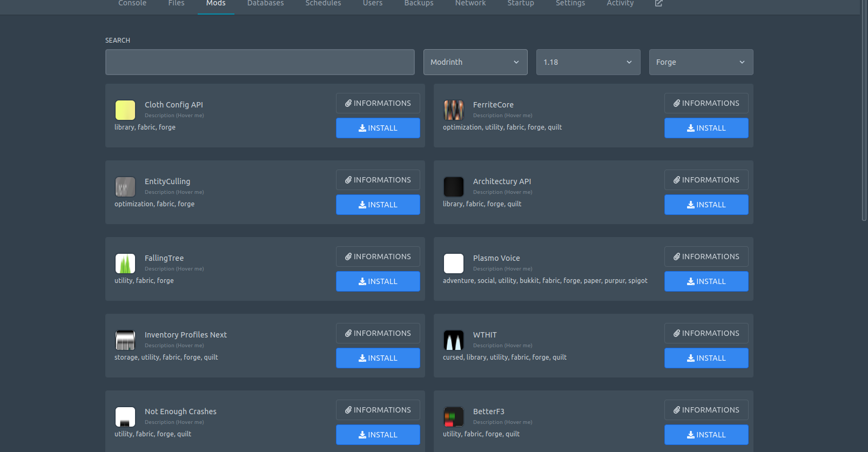Viewport: 868px width, 452px height.
Task: Open the Backups tab
Action: click(x=419, y=4)
